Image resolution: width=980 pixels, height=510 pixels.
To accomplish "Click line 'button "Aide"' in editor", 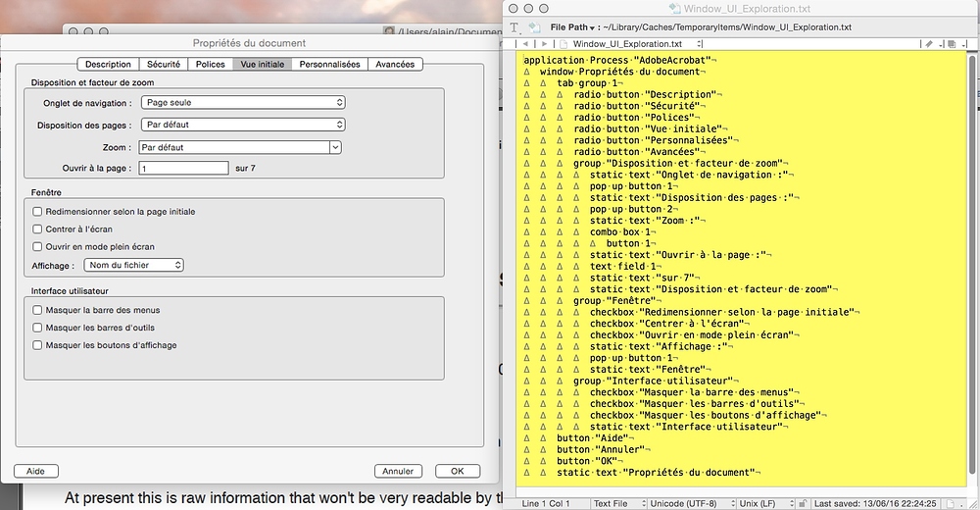I will point(595,438).
